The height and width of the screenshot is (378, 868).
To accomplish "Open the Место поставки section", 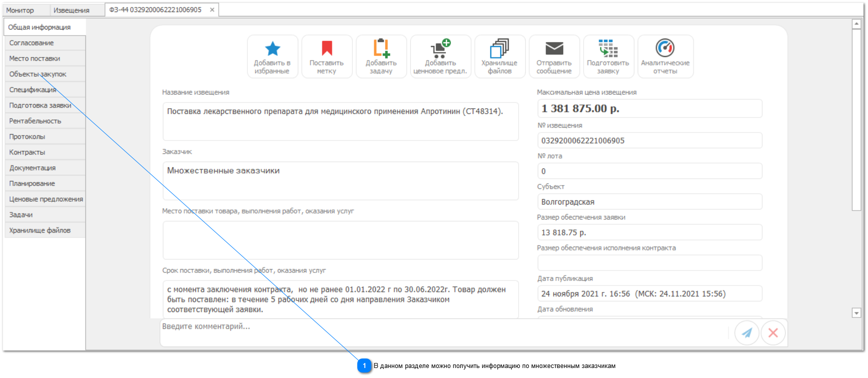I will (x=45, y=58).
